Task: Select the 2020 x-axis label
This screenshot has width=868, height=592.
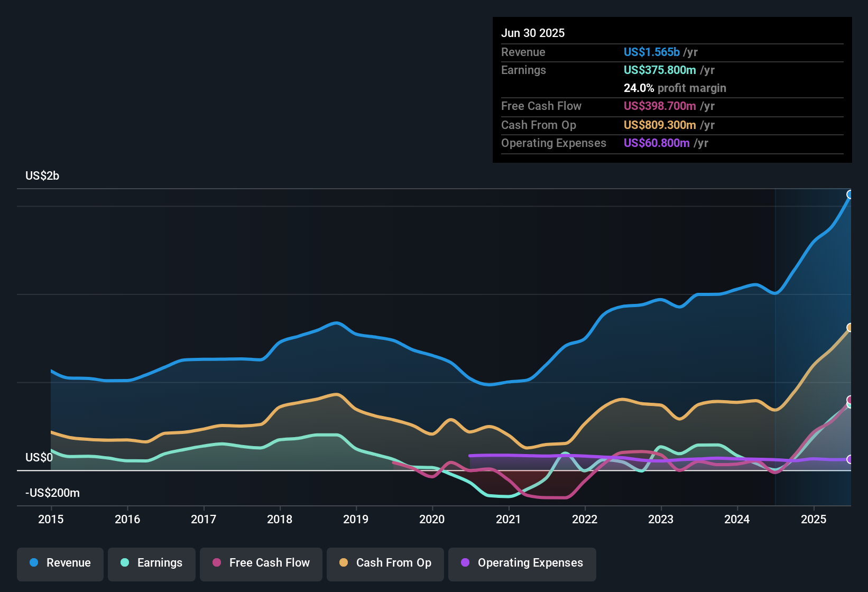Action: point(432,519)
